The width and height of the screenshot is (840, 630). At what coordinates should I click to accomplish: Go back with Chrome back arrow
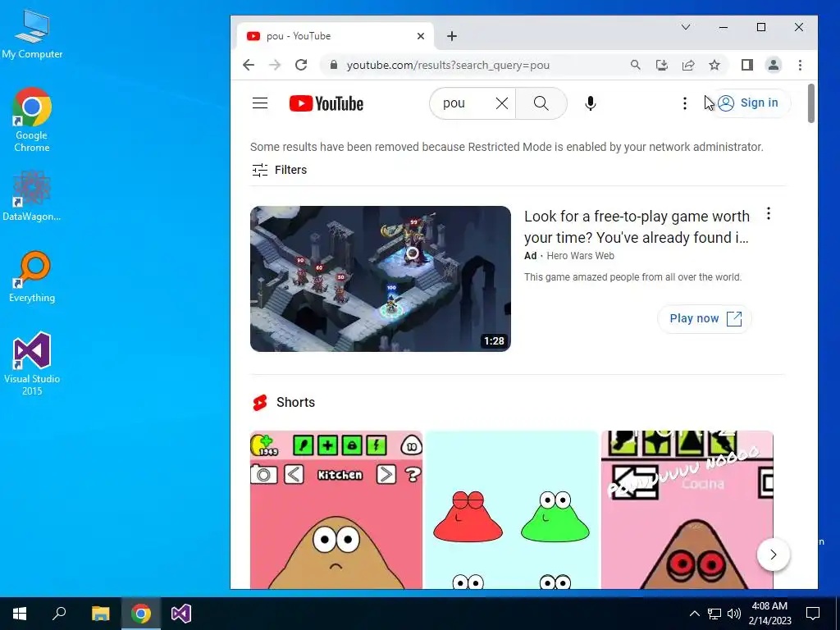click(249, 66)
